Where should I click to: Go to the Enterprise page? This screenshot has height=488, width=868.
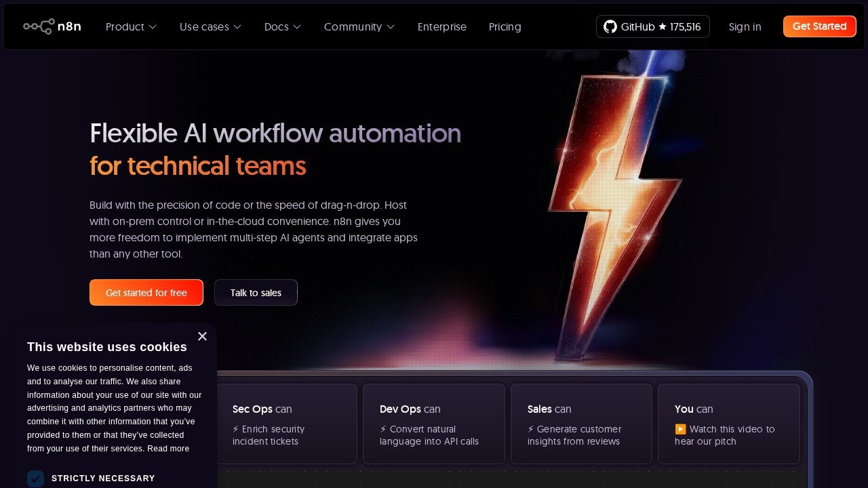tap(442, 26)
